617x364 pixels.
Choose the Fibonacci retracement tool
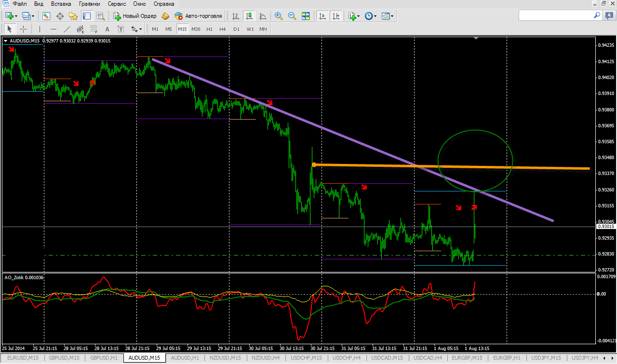[x=94, y=29]
